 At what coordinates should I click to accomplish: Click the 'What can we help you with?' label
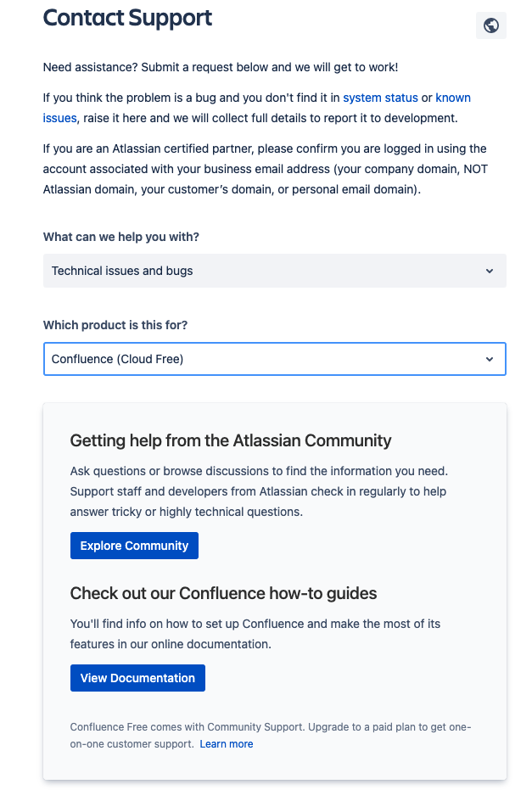point(120,237)
